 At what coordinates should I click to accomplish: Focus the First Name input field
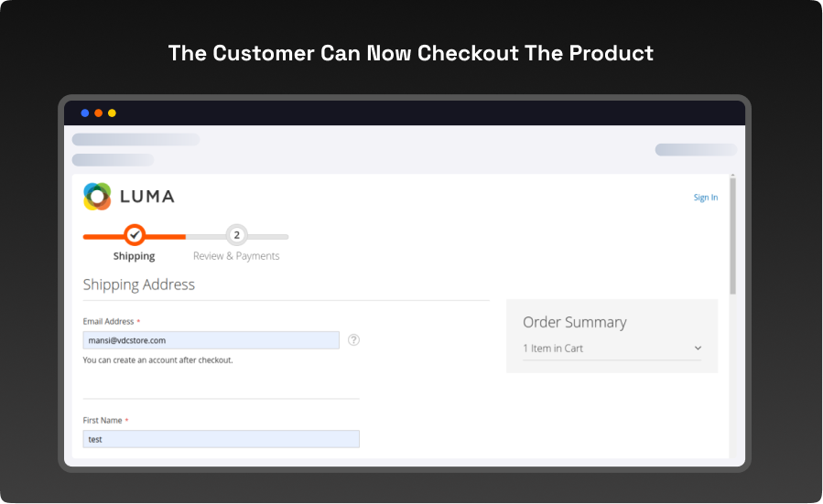(221, 439)
